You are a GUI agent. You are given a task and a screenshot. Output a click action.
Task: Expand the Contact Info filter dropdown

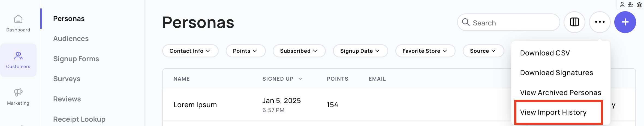click(190, 51)
